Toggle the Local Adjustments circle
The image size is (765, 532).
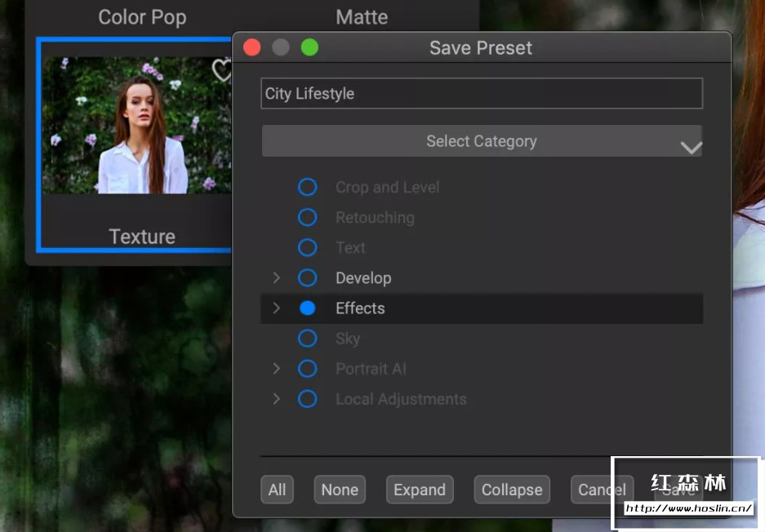pos(307,398)
